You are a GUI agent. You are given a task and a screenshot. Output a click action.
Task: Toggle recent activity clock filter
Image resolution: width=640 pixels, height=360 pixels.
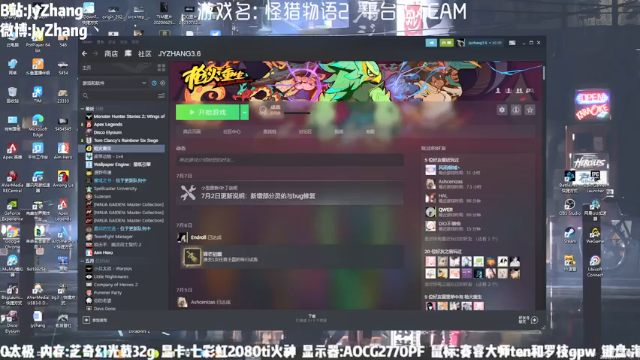pyautogui.click(x=154, y=83)
